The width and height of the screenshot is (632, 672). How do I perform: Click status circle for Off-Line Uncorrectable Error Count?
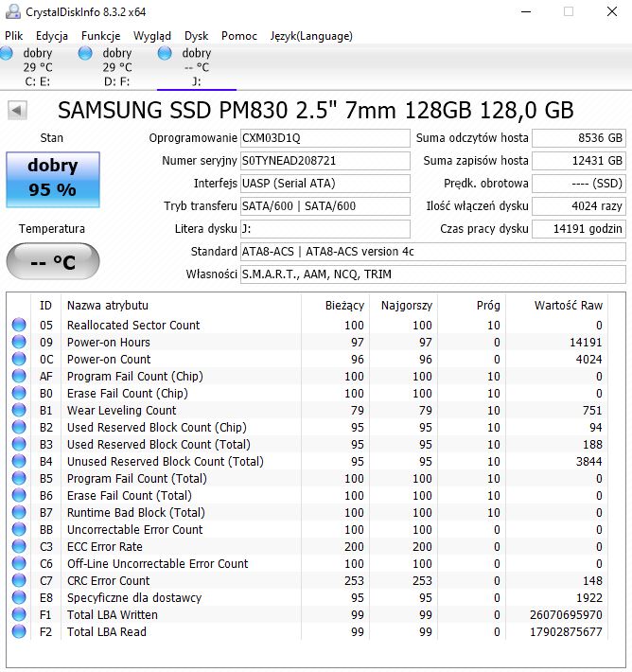tap(19, 563)
